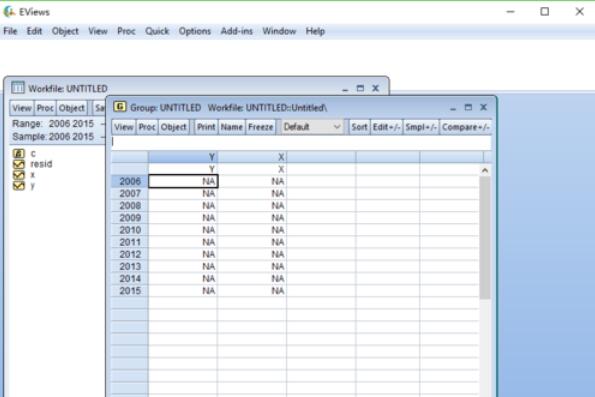Image resolution: width=595 pixels, height=397 pixels.
Task: Open the Add-ins menu
Action: [x=237, y=31]
